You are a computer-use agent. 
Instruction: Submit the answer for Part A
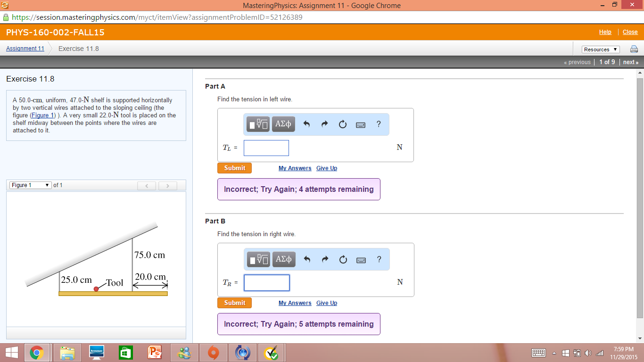click(234, 168)
